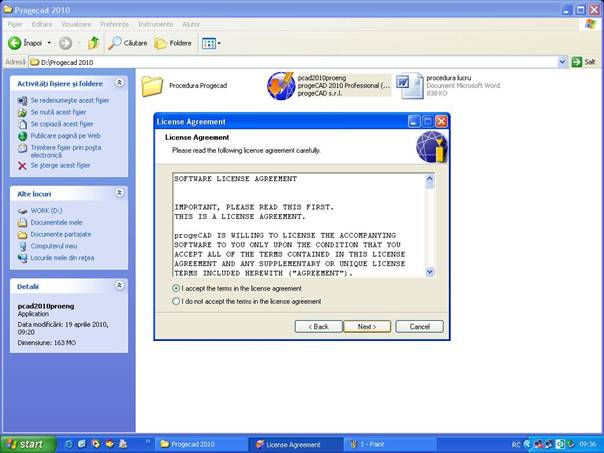Click the pcad2010proeng installer icon
Image resolution: width=604 pixels, height=453 pixels.
[281, 87]
